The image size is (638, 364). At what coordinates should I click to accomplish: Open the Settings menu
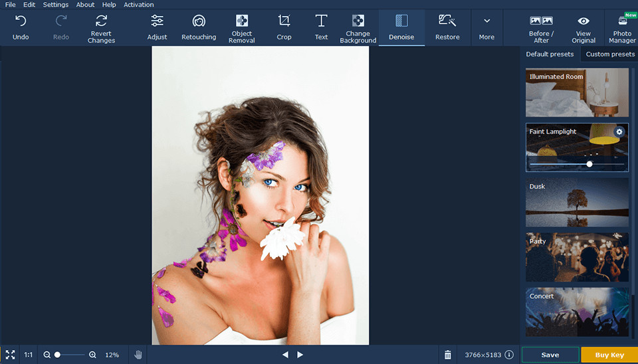coord(56,5)
